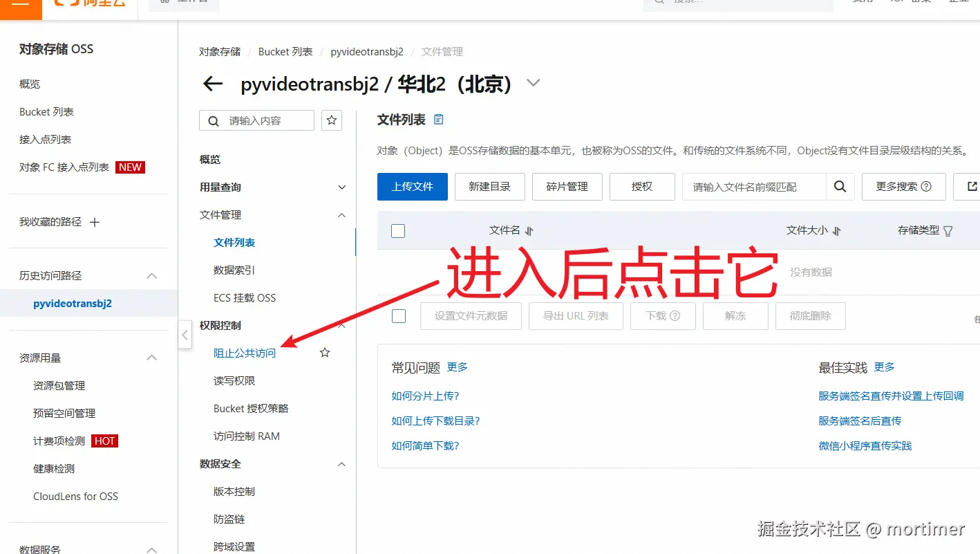Screen dimensions: 980x554
Task: Open 版本控制
Action: tap(234, 491)
